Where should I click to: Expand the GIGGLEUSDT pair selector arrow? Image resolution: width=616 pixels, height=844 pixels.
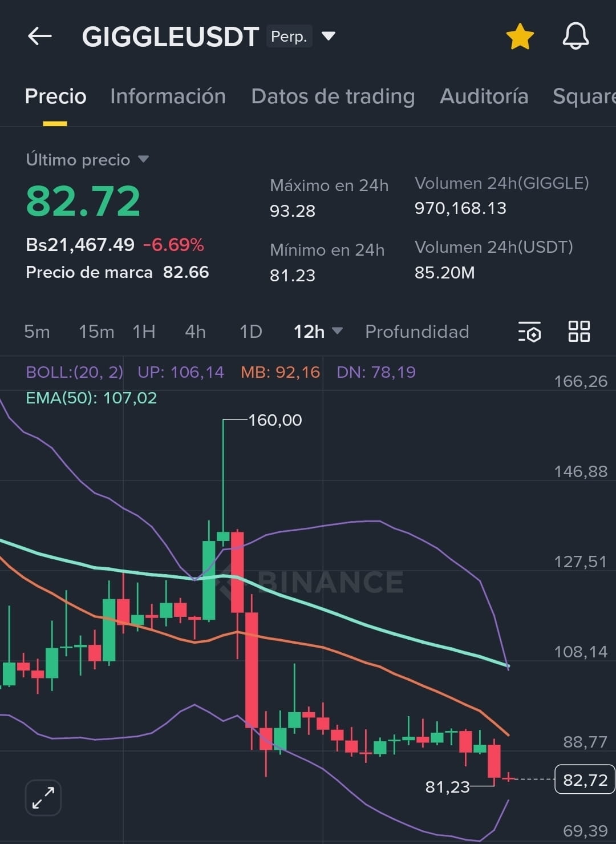point(329,37)
